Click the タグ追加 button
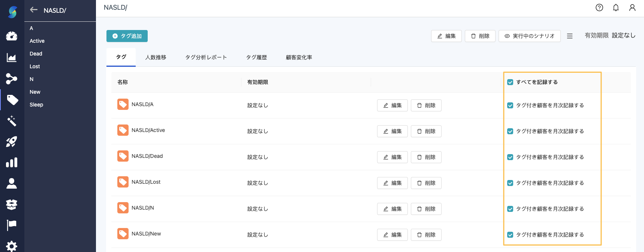The height and width of the screenshot is (252, 644). pyautogui.click(x=127, y=36)
